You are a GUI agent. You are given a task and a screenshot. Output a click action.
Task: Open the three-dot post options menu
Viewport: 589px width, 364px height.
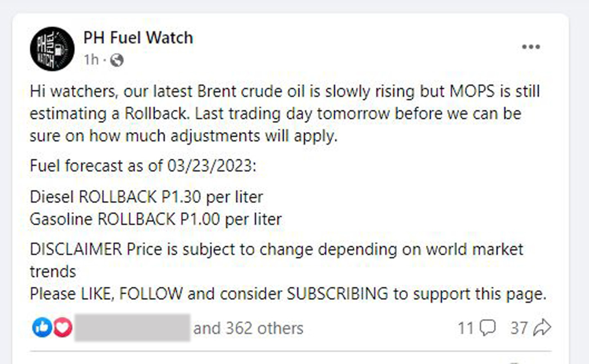pyautogui.click(x=531, y=47)
